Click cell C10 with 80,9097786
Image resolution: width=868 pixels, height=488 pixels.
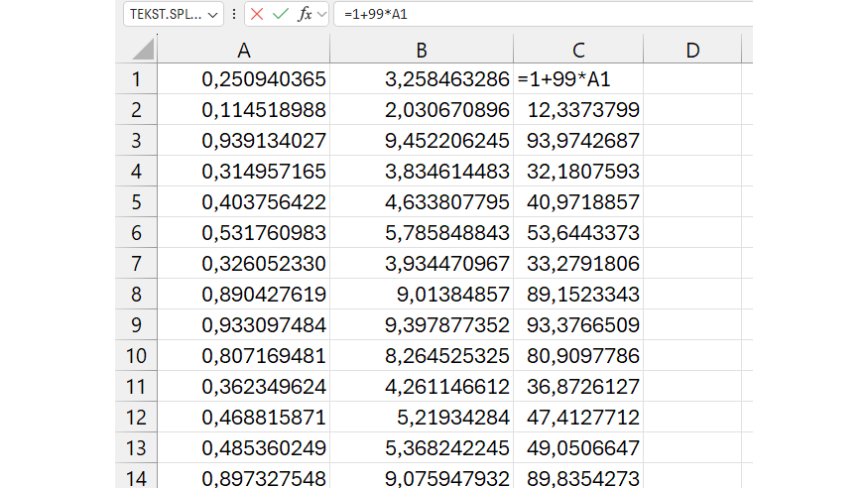click(x=578, y=355)
